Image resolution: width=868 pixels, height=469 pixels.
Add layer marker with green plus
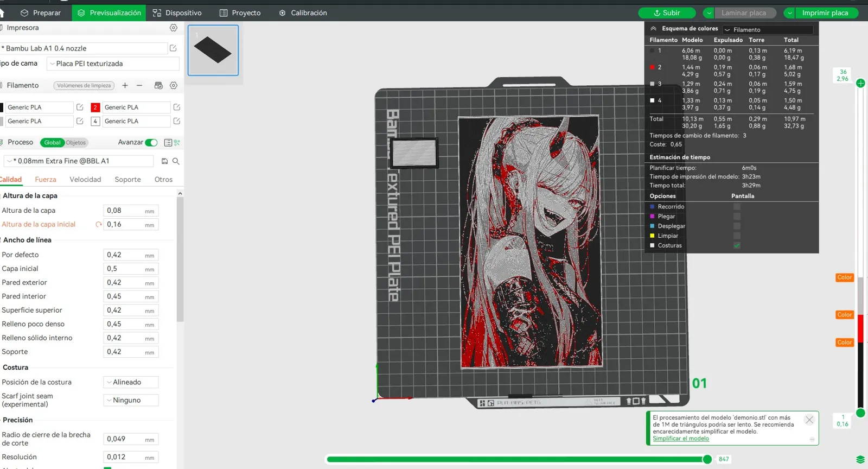tap(860, 83)
